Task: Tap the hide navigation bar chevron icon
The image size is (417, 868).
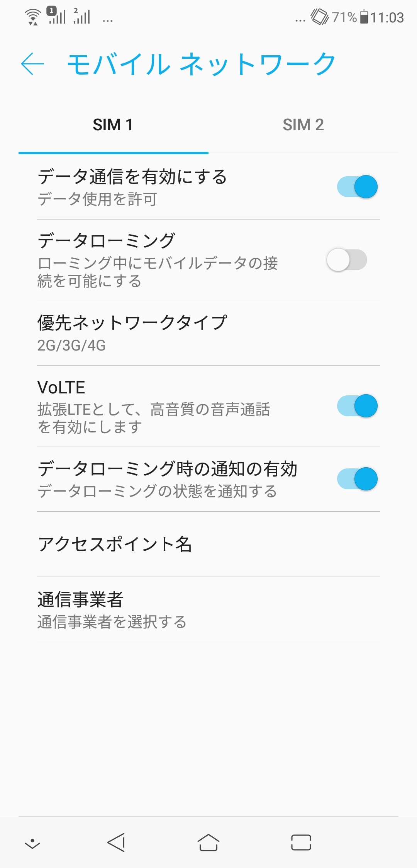Action: tap(32, 843)
